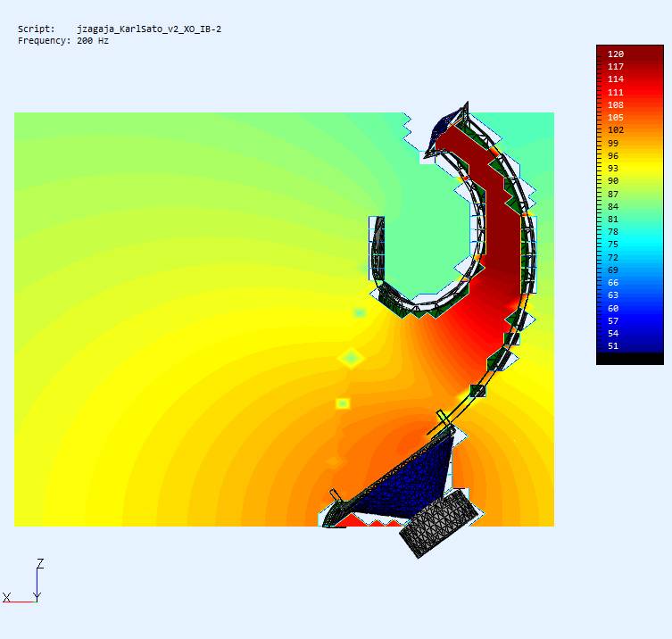
Task: Click the 90 legend value
Action: (613, 181)
